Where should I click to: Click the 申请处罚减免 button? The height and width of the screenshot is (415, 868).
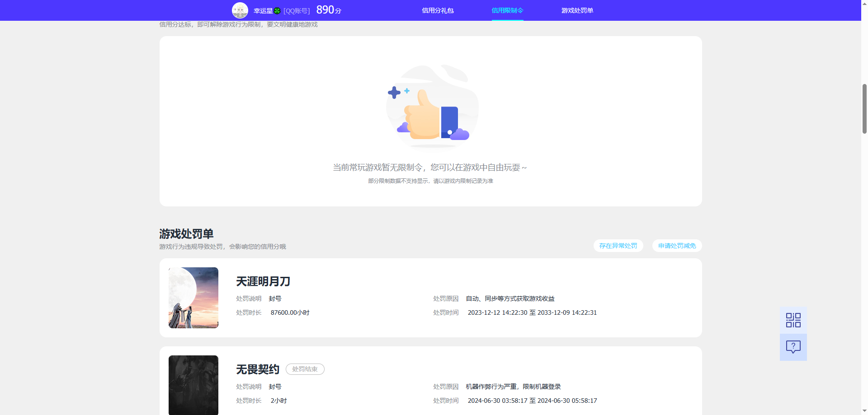677,246
